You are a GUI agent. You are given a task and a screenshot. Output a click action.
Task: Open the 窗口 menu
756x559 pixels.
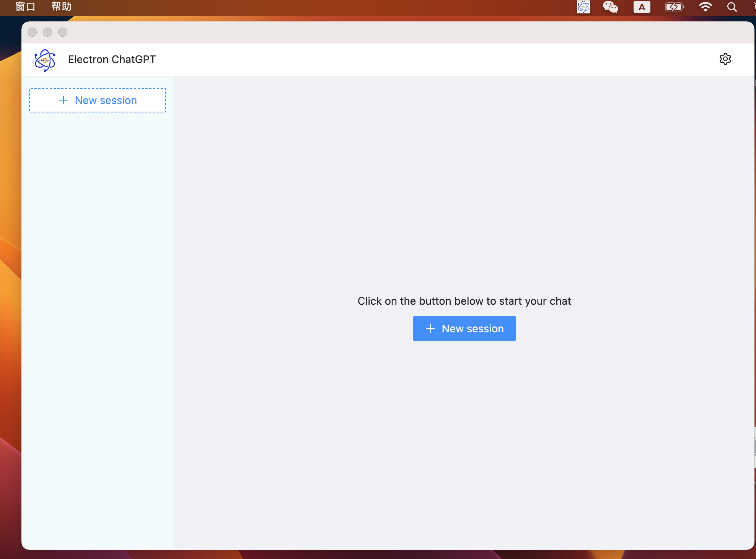click(x=25, y=6)
